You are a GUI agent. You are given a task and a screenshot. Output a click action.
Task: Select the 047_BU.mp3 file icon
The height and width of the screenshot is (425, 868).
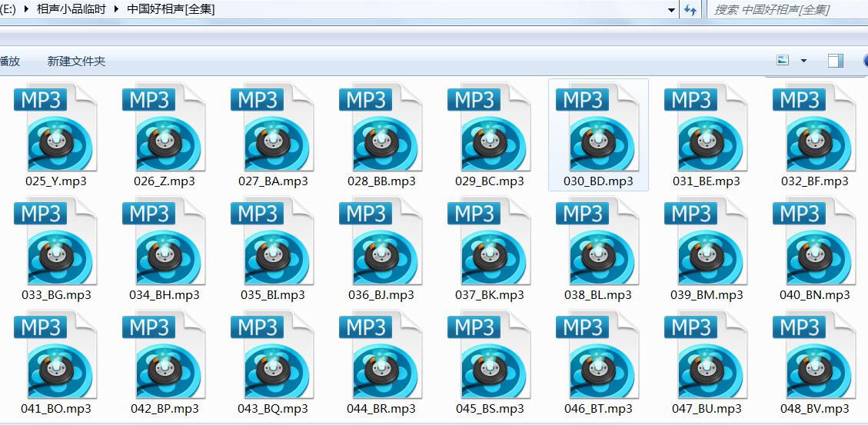point(707,356)
